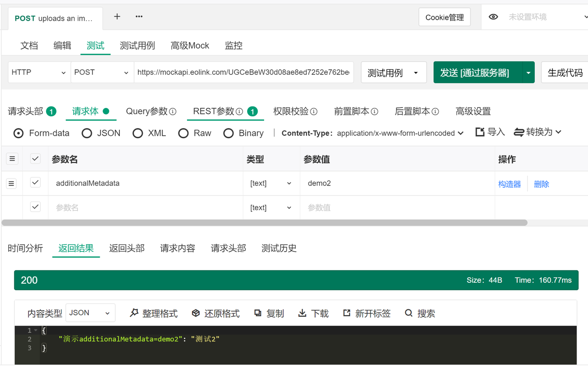Toggle the empty parameter row checkbox
Viewport: 588px width, 369px height.
[35, 207]
